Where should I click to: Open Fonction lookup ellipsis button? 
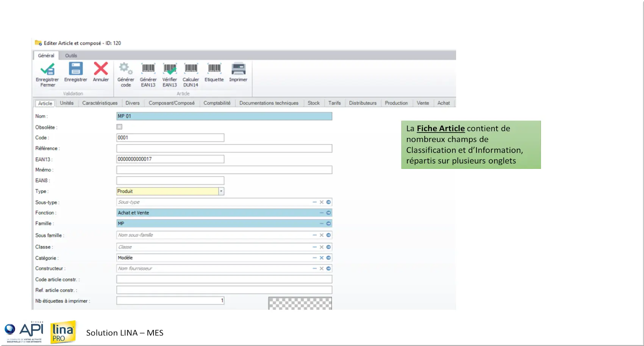[322, 213]
